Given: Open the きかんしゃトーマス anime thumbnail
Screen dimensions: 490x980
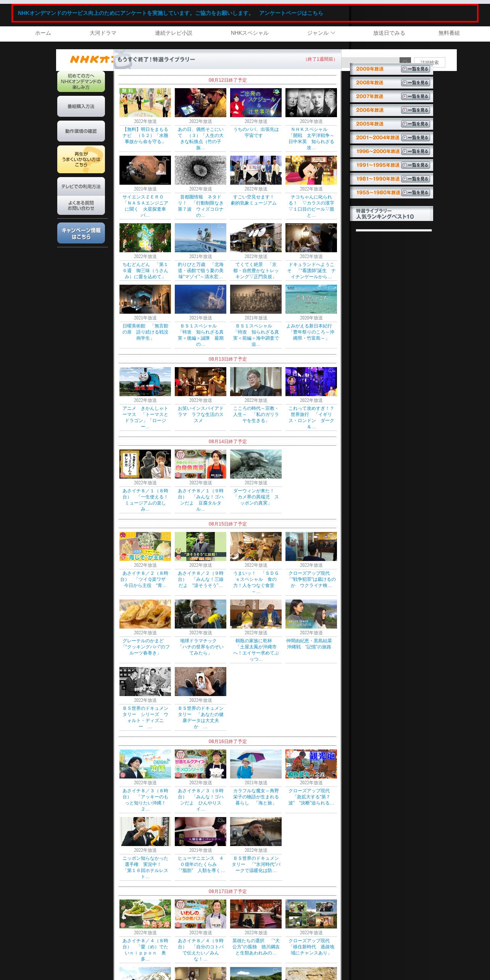Looking at the screenshot, I should point(145,382).
